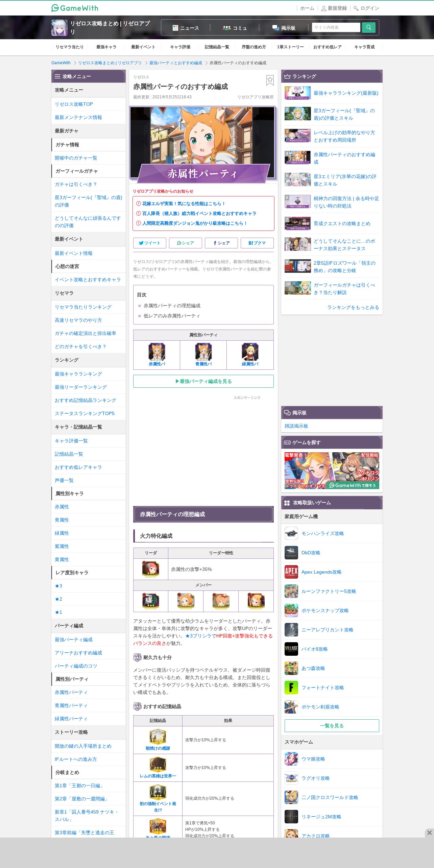Click the あつ森攻略 game icon
The width and height of the screenshot is (434, 868).
click(291, 668)
